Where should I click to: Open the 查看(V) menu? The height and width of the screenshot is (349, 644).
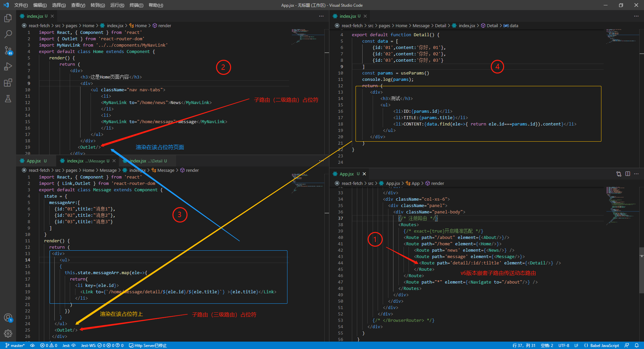click(78, 5)
